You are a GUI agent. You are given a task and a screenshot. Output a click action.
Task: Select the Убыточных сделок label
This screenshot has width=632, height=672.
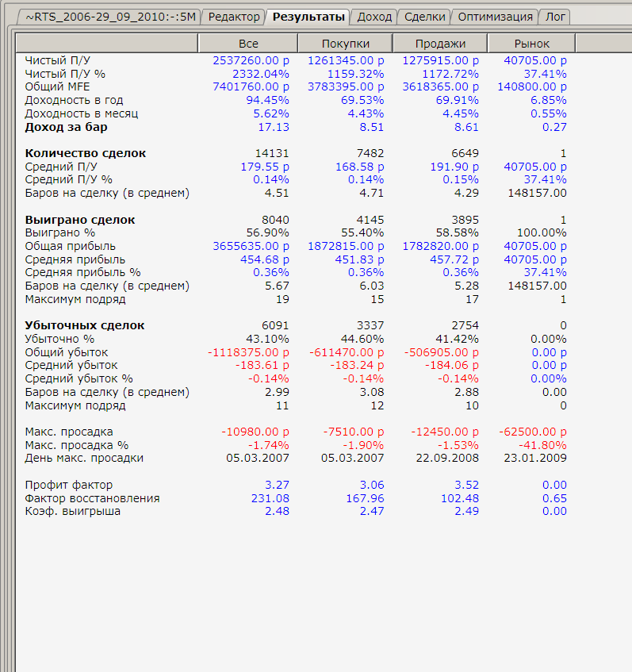85,326
